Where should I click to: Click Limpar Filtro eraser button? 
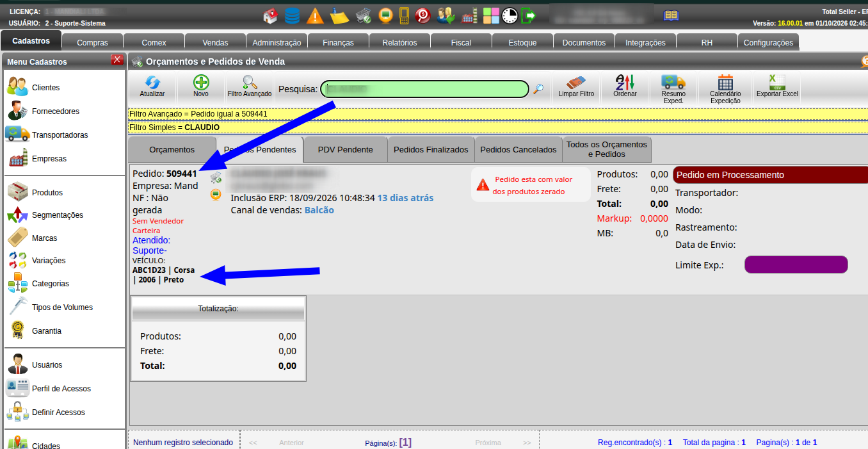point(576,86)
